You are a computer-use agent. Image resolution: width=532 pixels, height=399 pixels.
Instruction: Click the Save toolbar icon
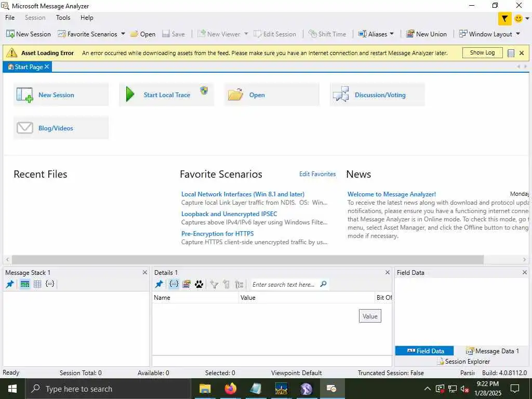[166, 34]
